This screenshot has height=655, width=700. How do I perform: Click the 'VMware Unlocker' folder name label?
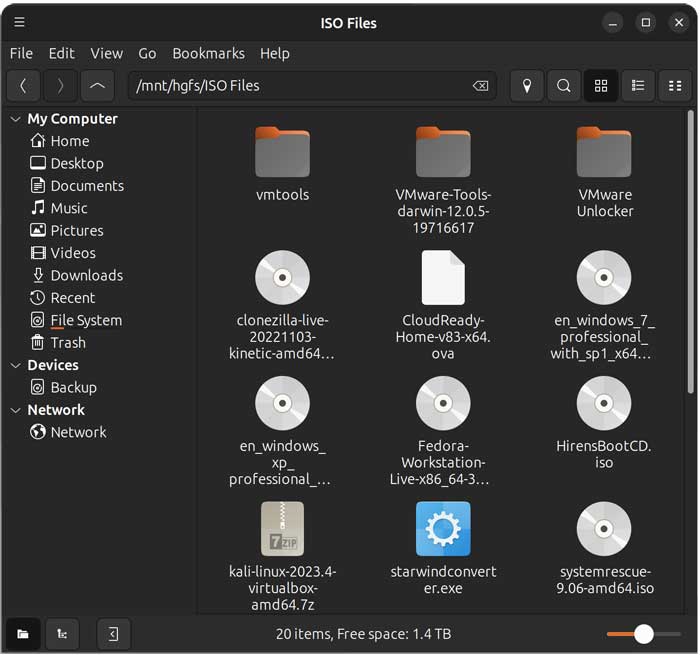[604, 203]
